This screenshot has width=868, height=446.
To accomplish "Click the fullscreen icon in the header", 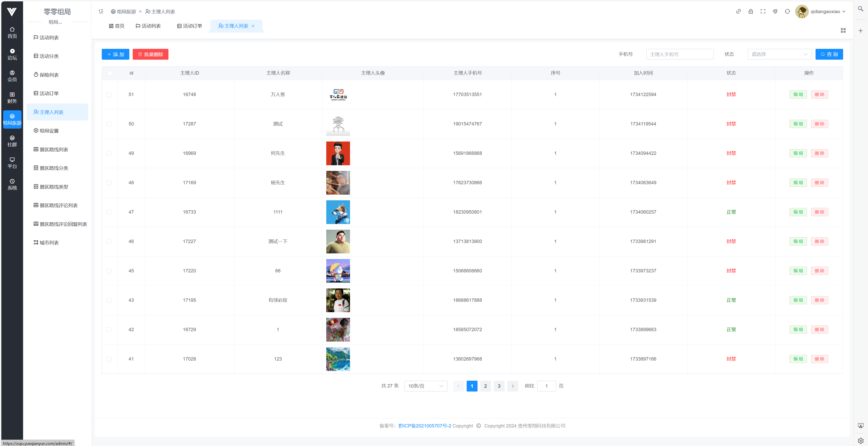I will (763, 12).
